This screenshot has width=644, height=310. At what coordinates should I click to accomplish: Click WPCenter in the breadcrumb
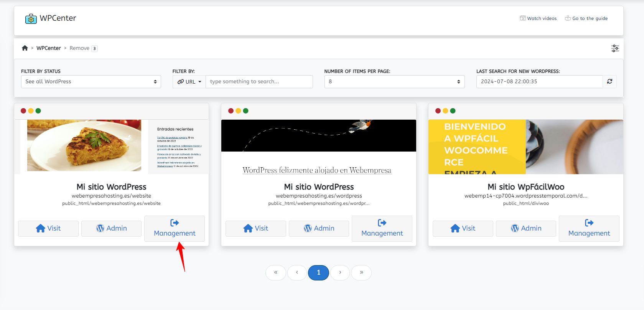coord(49,48)
